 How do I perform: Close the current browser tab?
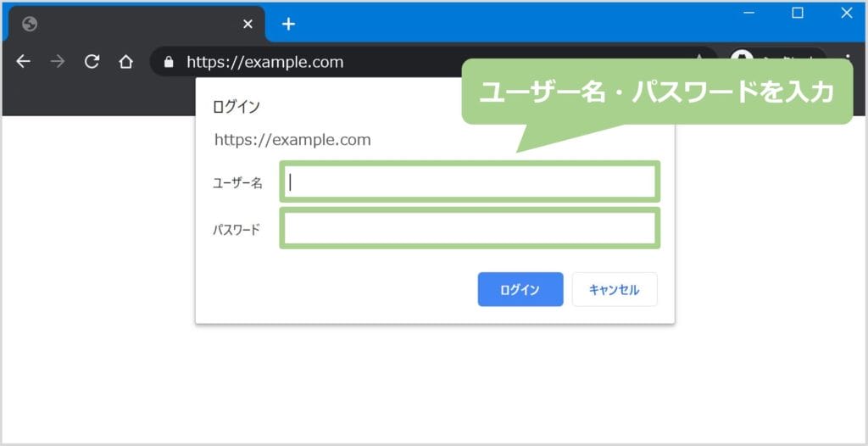[248, 24]
